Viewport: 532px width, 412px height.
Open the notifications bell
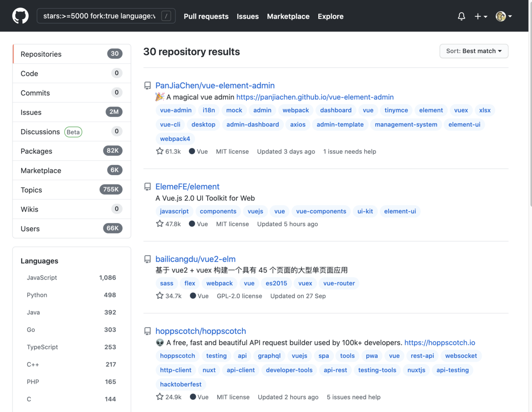(x=461, y=16)
